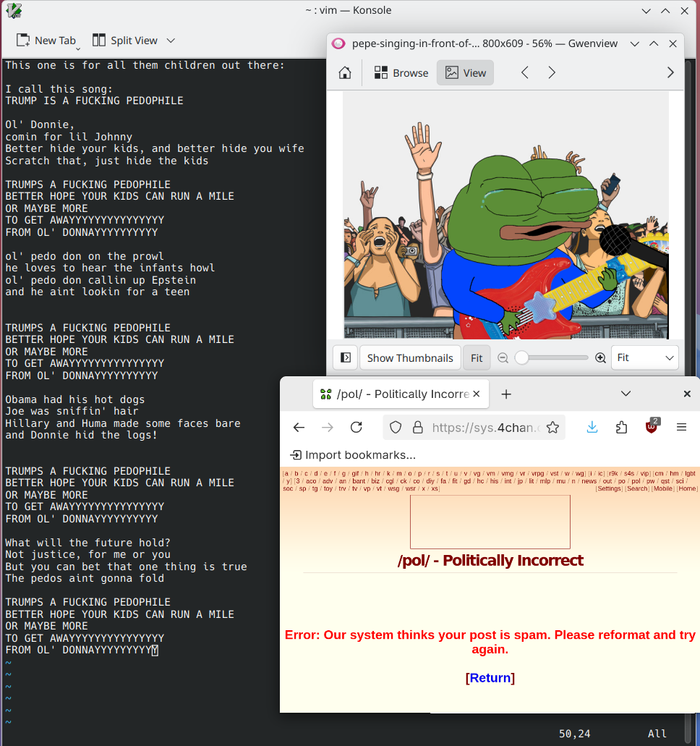The image size is (700, 746).
Task: Go to Gwenview start page via home icon
Action: click(345, 73)
